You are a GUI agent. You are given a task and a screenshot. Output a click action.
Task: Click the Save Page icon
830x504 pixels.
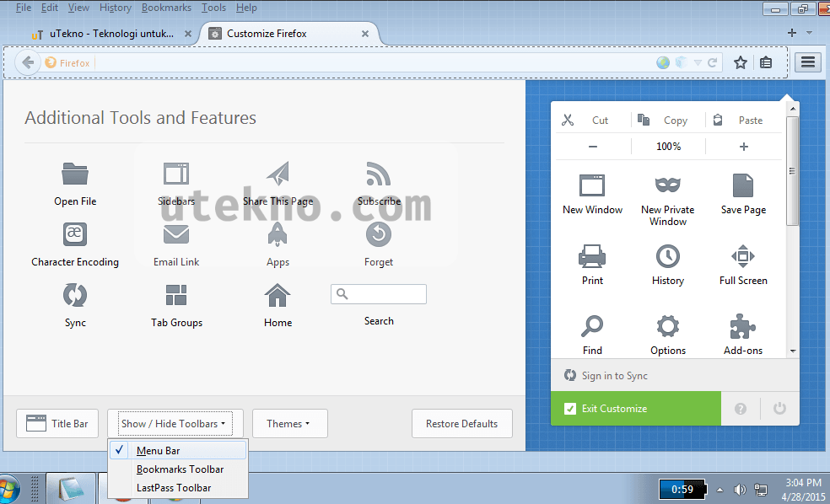[742, 185]
